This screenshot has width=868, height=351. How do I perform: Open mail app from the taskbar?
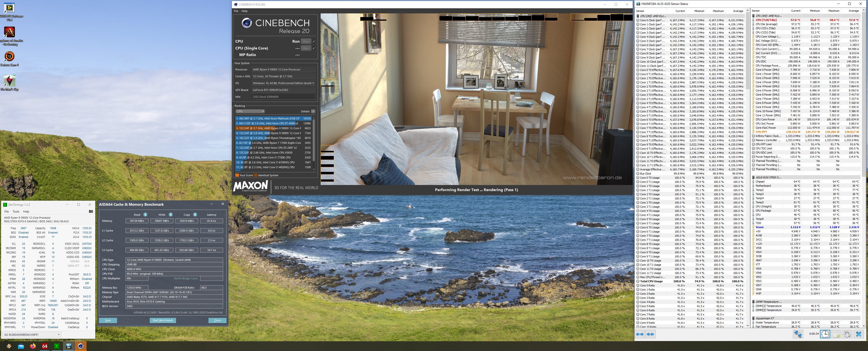pos(21,346)
